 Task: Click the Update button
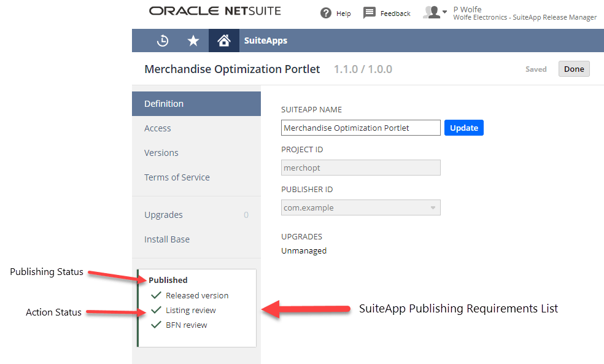click(x=464, y=128)
